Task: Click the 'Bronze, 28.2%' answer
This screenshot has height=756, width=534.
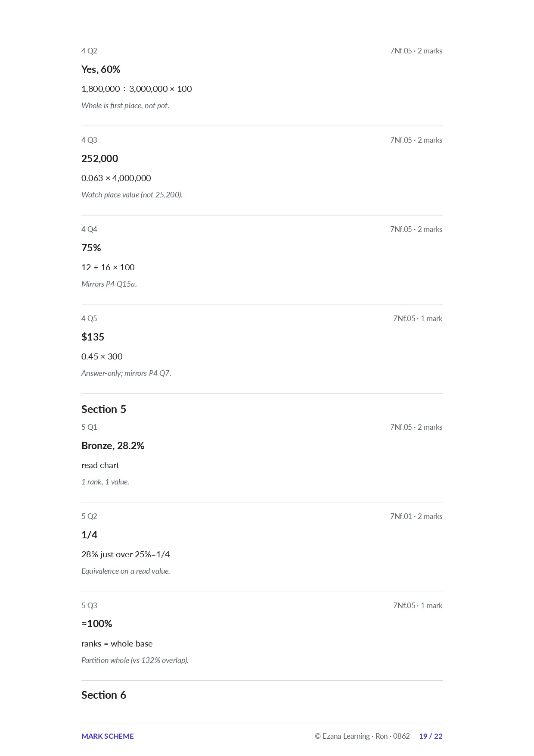Action: coord(113,446)
